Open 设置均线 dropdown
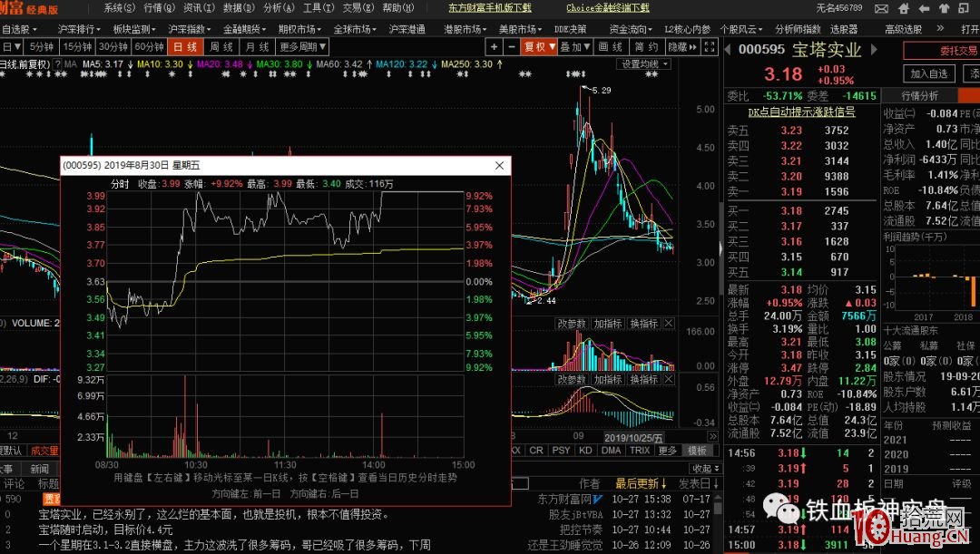This screenshot has height=554, width=980. 644,64
